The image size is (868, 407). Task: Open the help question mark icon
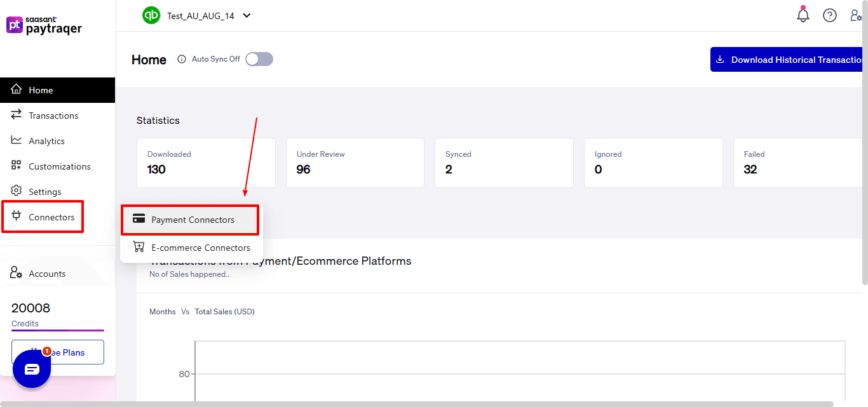[830, 15]
